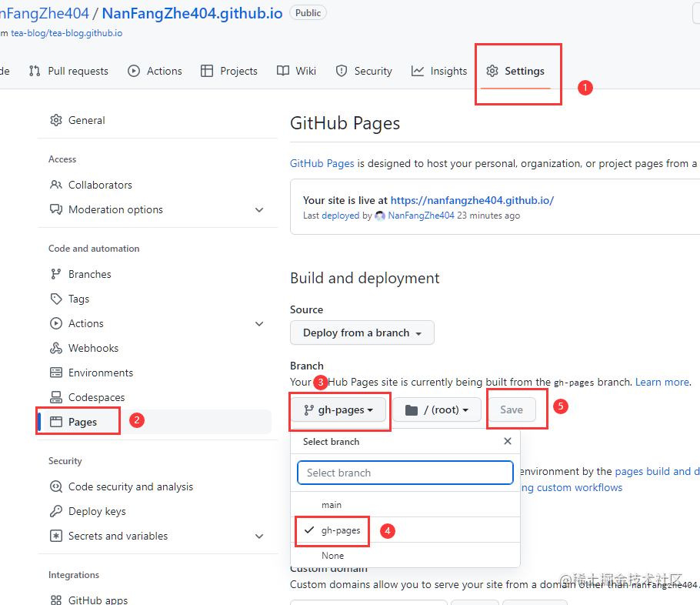Open the gh-pages branch dropdown button
This screenshot has height=605, width=700.
338,409
